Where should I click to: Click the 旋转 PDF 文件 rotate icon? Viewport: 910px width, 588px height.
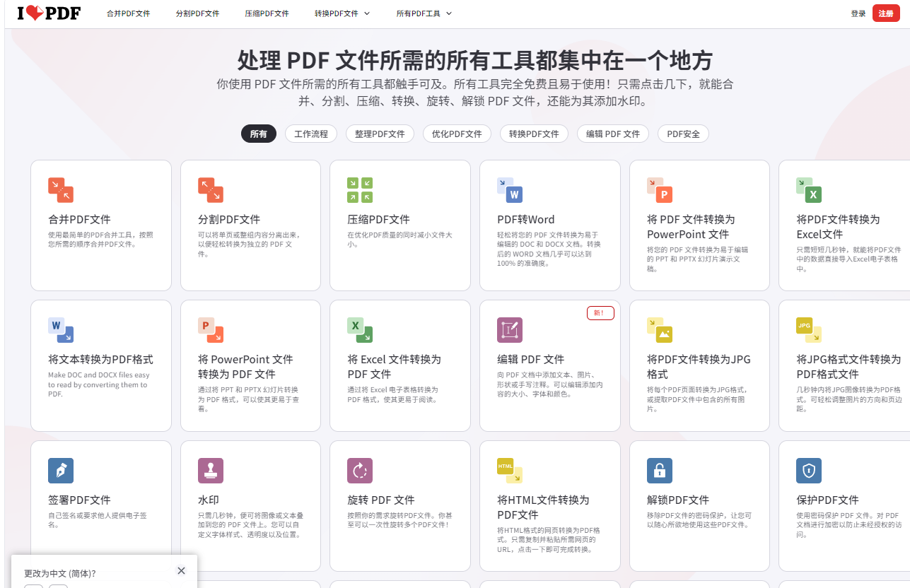point(360,471)
